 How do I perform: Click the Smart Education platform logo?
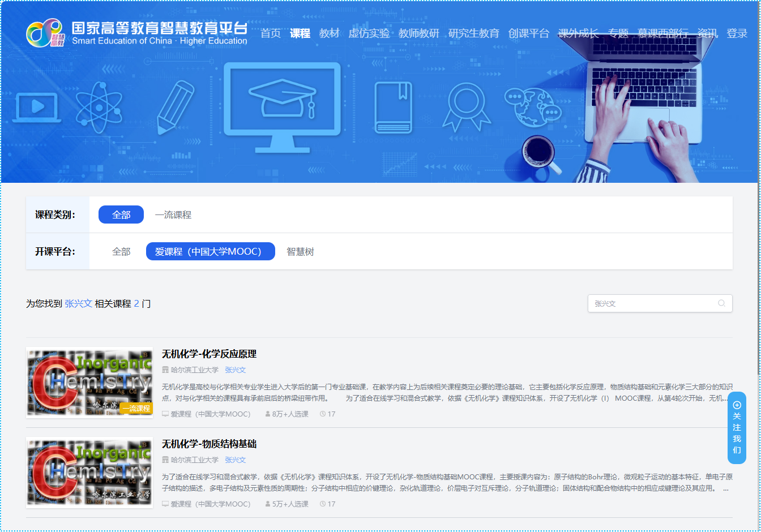[136, 33]
